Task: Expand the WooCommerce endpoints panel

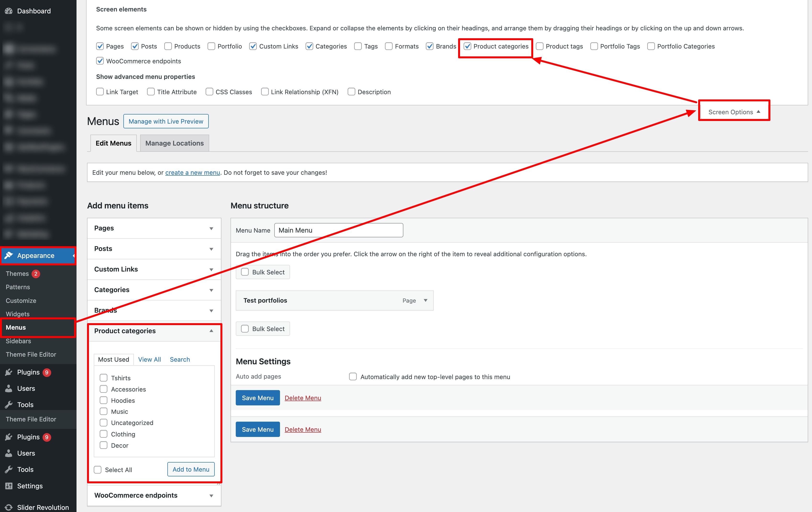Action: click(x=154, y=496)
